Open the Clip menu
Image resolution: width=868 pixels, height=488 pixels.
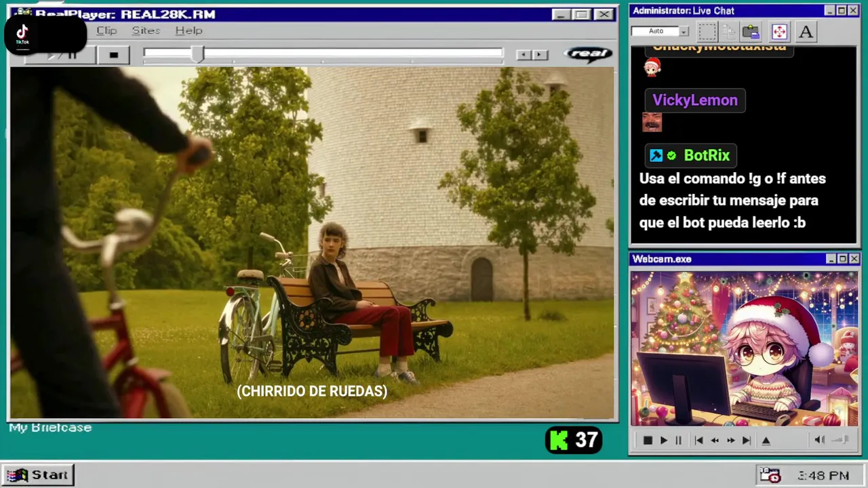click(106, 30)
